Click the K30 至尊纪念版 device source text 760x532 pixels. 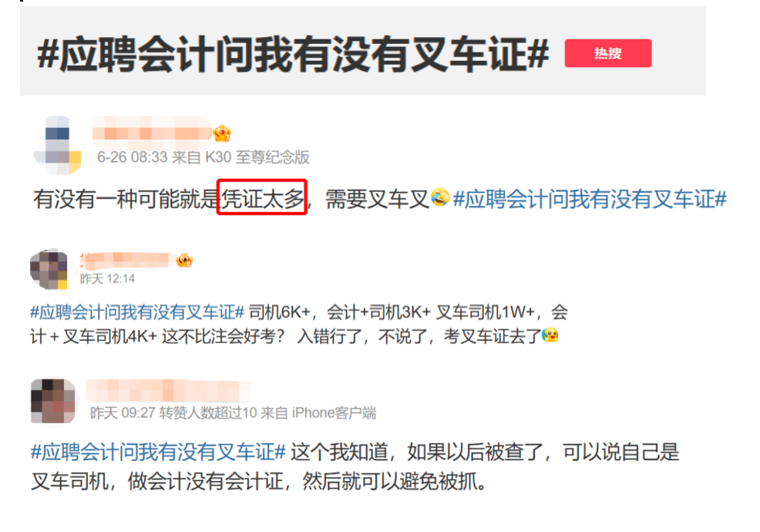(257, 157)
